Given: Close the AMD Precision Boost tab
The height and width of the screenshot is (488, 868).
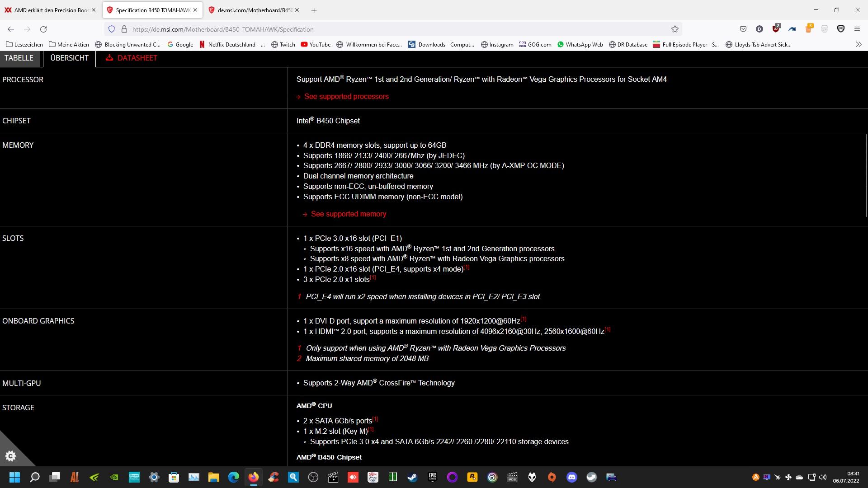Looking at the screenshot, I should click(x=94, y=10).
